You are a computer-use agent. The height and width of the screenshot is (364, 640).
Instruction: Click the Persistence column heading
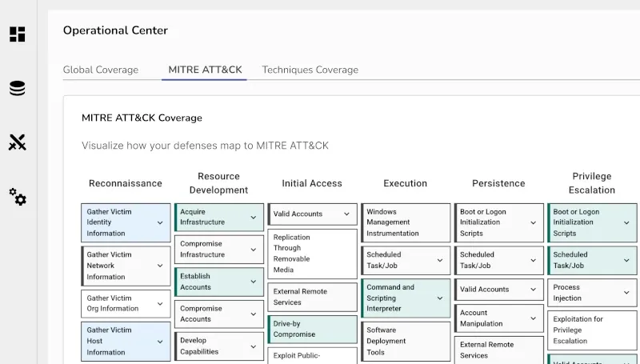[498, 184]
